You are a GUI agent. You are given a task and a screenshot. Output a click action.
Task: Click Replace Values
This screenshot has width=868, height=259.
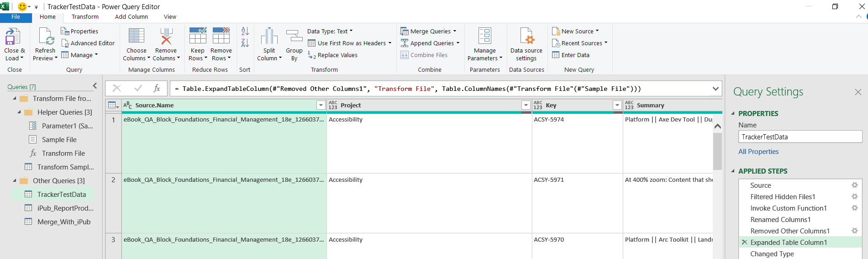tap(332, 55)
